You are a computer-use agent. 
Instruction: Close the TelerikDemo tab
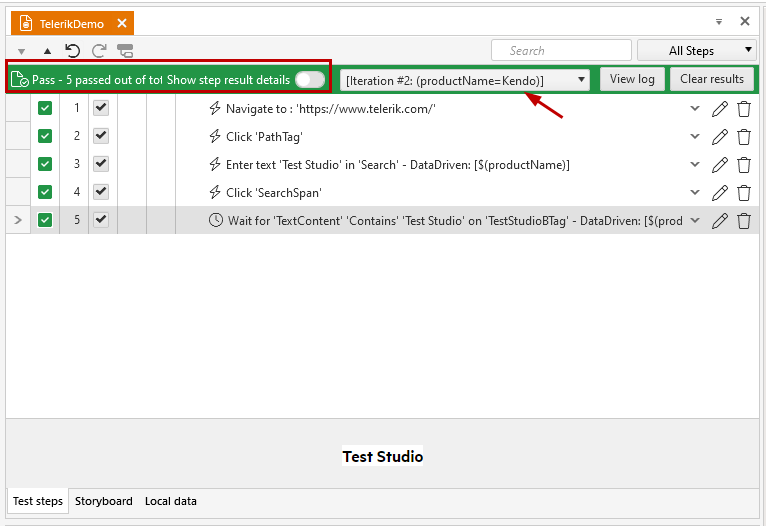122,23
